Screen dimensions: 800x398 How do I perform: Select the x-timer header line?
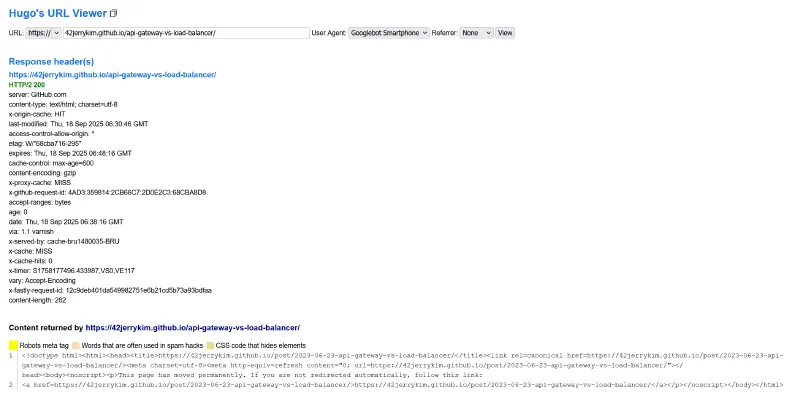(x=71, y=271)
